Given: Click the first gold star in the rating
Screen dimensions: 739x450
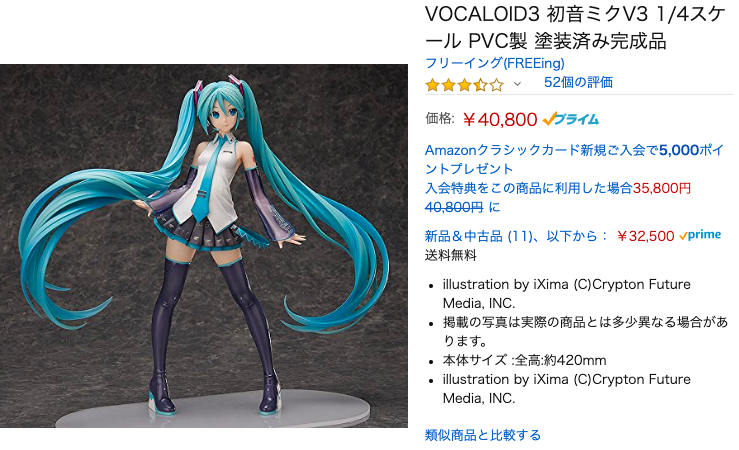Looking at the screenshot, I should tap(432, 85).
